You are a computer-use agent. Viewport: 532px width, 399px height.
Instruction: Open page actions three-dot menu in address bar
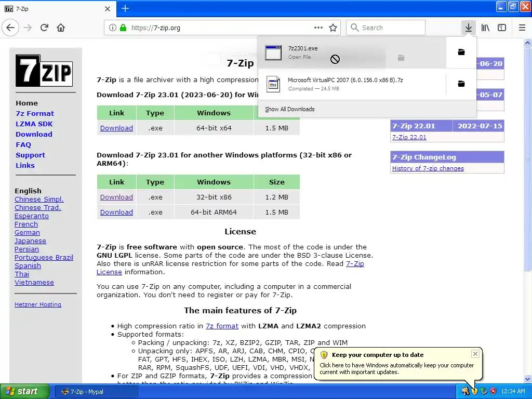click(x=318, y=28)
